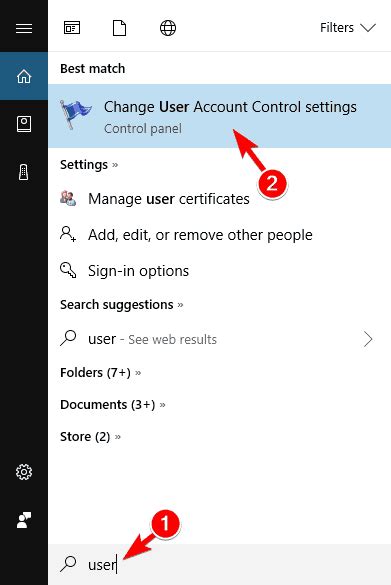Click the search magnifier icon in the search box
This screenshot has height=585, width=391.
click(68, 564)
